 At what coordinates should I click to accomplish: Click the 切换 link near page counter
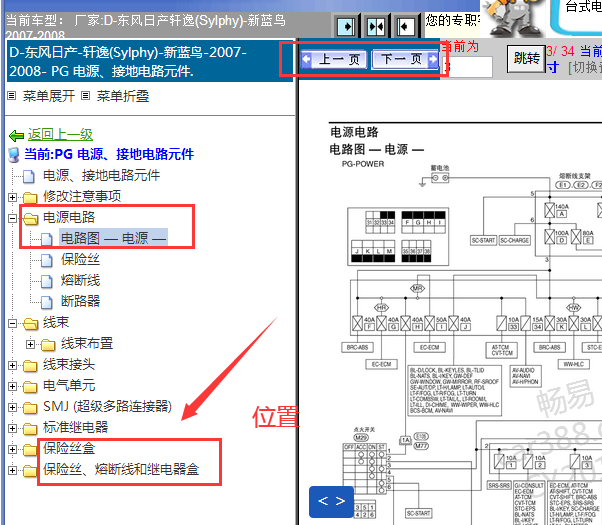[587, 68]
